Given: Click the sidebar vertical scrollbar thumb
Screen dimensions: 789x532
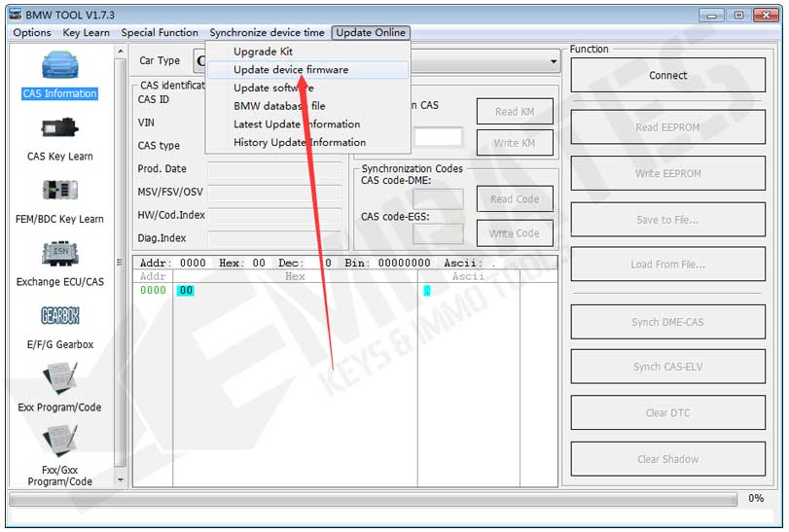Looking at the screenshot, I should click(x=120, y=262).
